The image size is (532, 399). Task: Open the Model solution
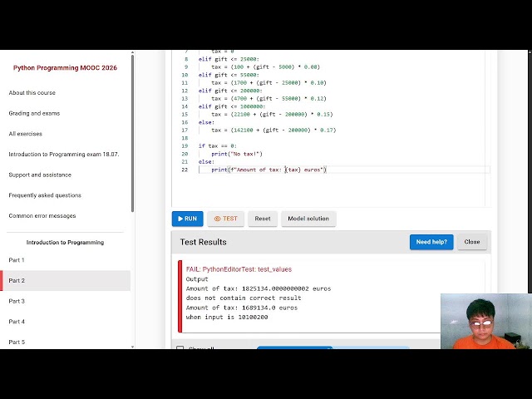point(308,219)
